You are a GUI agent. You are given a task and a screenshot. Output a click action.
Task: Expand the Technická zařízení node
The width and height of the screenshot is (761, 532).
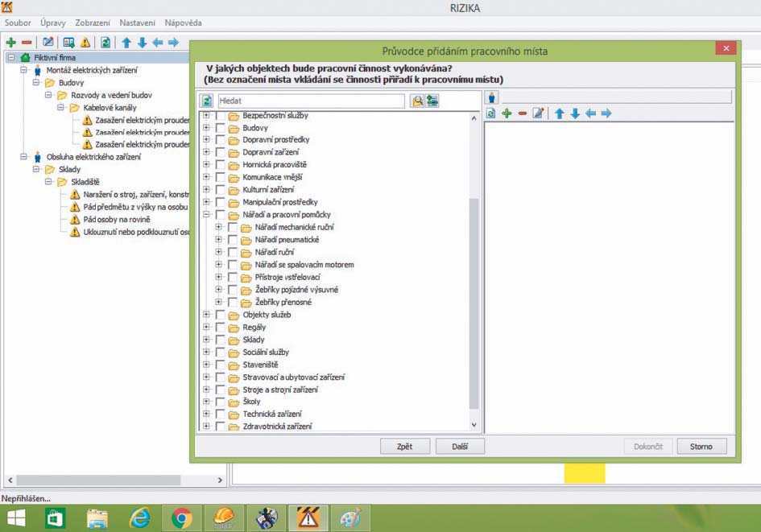[x=206, y=414]
